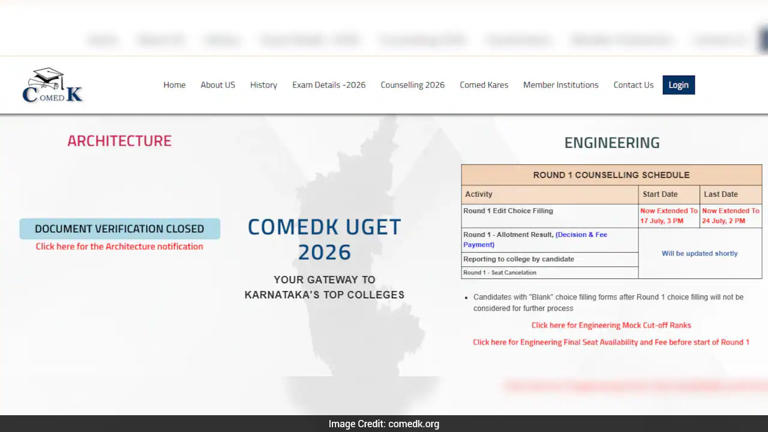This screenshot has width=768, height=432.
Task: Click the Image Credit: comedk.org caption
Action: (x=384, y=424)
